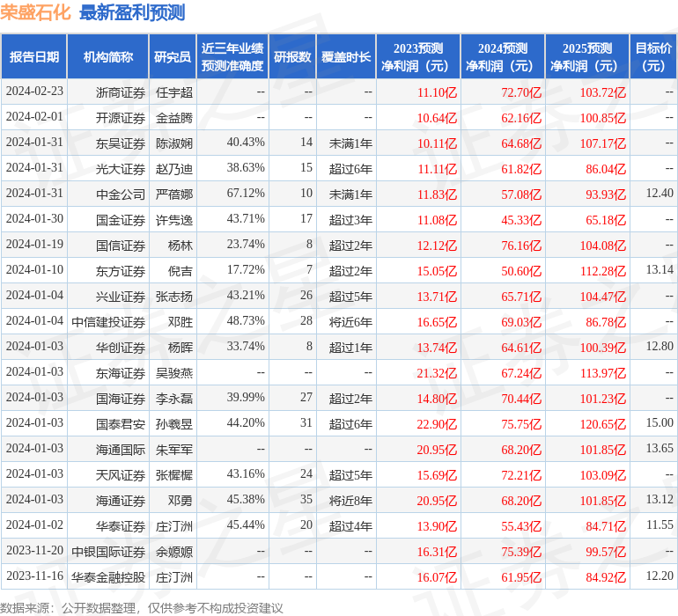The image size is (678, 616).
Task: Click accuracy value 40.43%
Action: pos(246,143)
